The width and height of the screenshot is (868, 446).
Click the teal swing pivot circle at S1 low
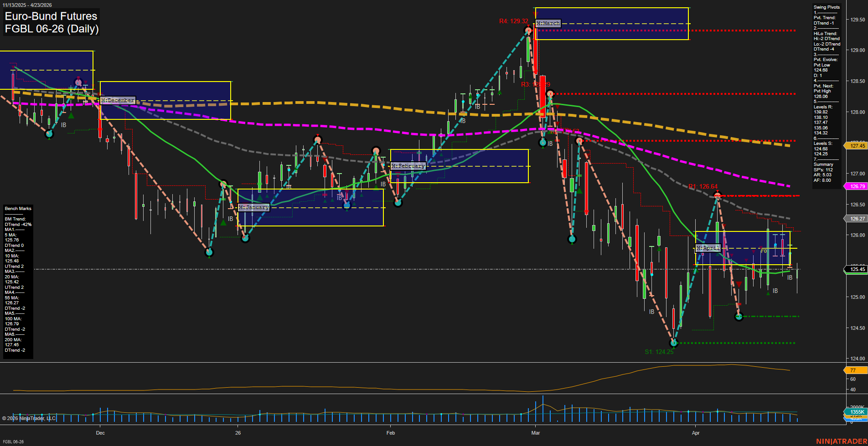coord(674,343)
